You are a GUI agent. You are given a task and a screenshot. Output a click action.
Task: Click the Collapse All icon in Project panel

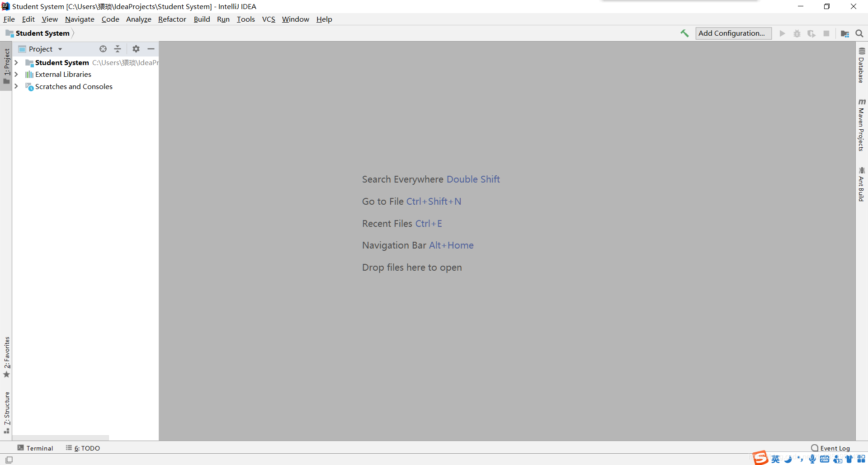[x=118, y=49]
